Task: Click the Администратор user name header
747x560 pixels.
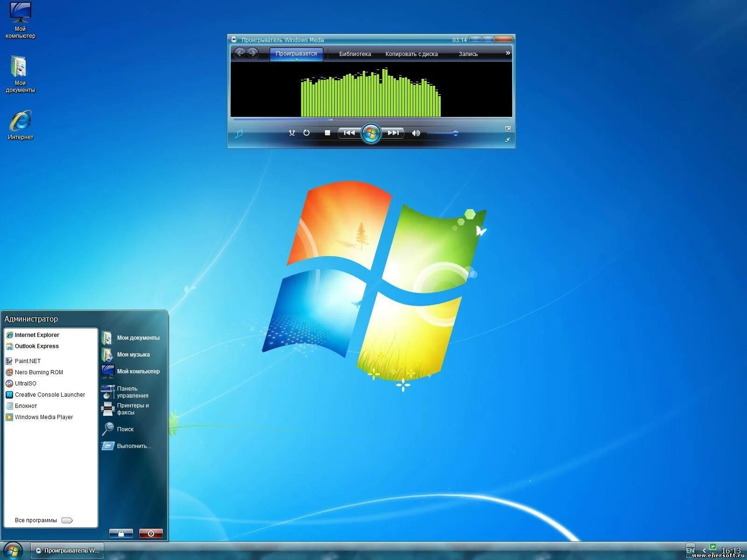Action: point(31,319)
